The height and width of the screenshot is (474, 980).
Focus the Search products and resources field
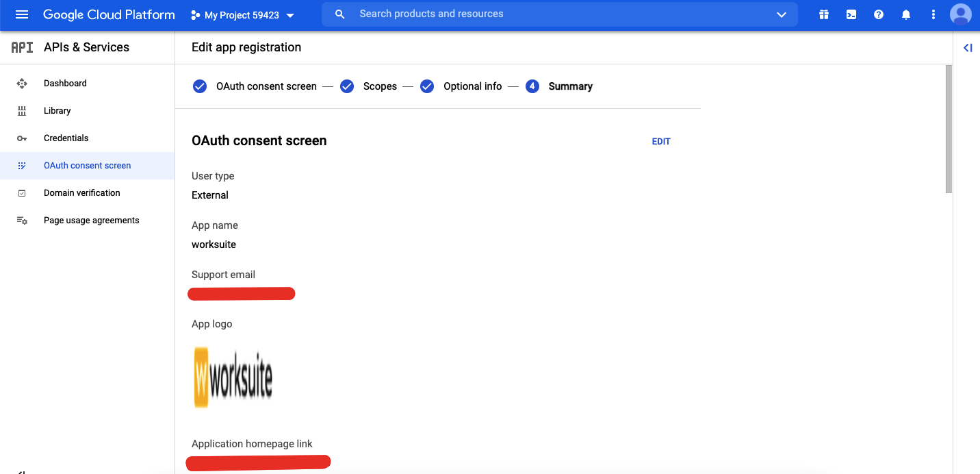coord(560,14)
